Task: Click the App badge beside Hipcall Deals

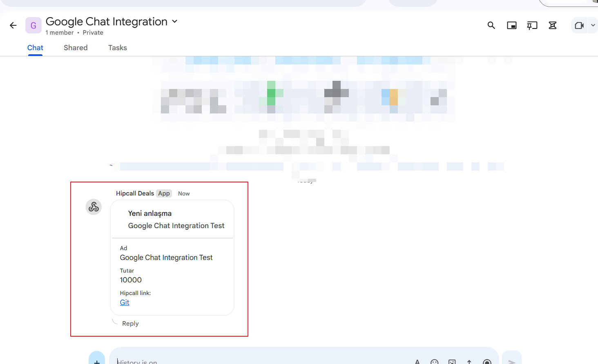Action: (x=164, y=193)
